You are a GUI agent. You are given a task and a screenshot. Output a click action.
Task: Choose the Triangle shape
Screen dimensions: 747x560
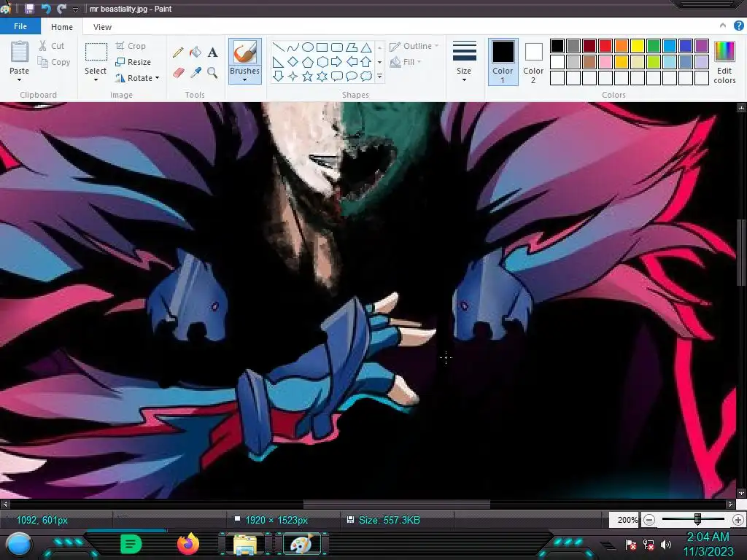coord(366,47)
